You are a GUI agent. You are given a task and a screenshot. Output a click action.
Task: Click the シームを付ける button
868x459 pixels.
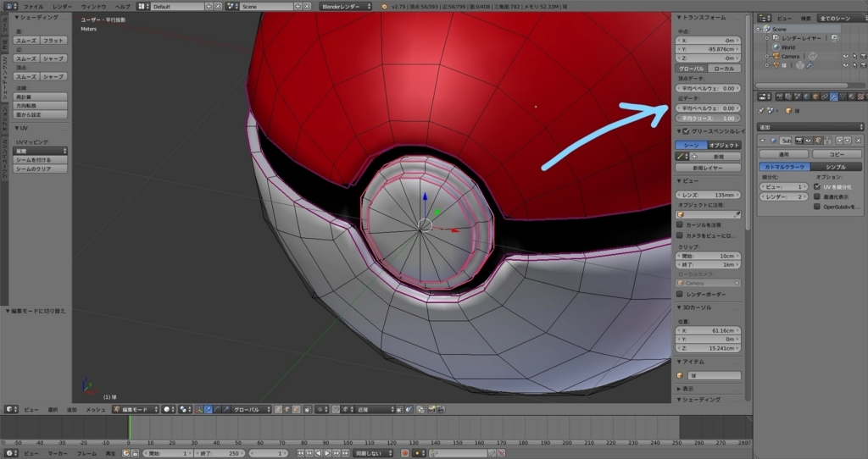pos(41,159)
